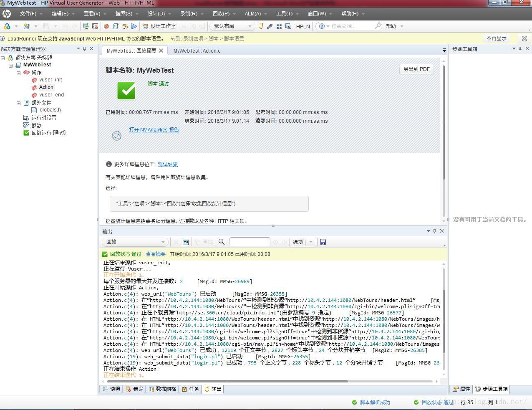Viewport: 532px width, 410px height.
Task: Open the 选项 dropdown arrow in output
Action: point(311,242)
